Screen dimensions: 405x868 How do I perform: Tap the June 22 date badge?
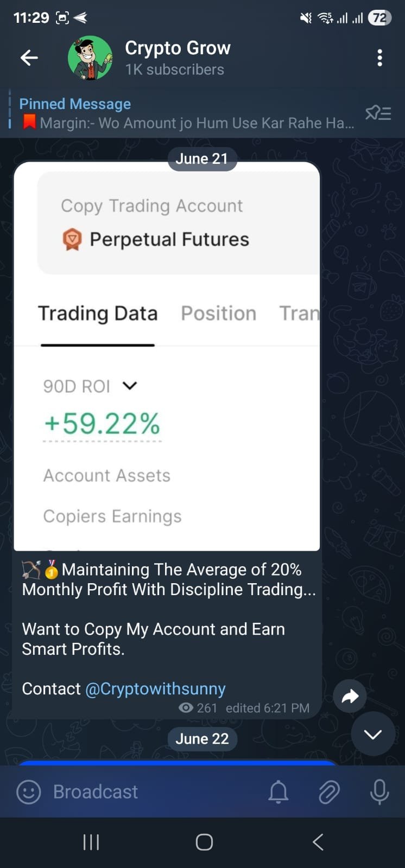click(202, 739)
